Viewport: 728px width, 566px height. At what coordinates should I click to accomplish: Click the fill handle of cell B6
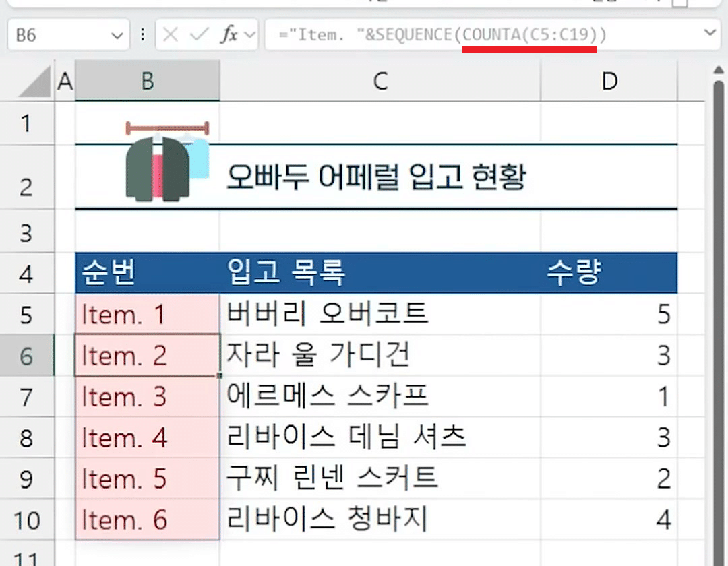click(x=219, y=375)
